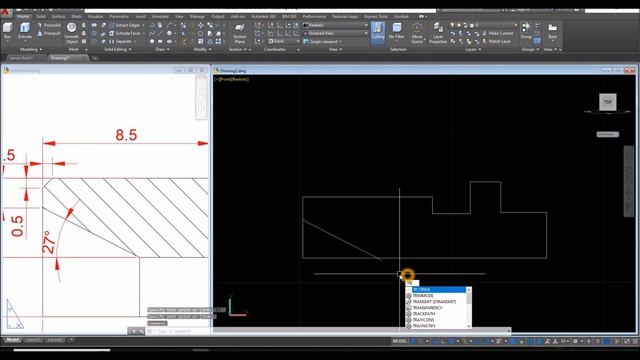The height and width of the screenshot is (360, 640).
Task: Click the new drawing tab plus button
Action: (94, 58)
